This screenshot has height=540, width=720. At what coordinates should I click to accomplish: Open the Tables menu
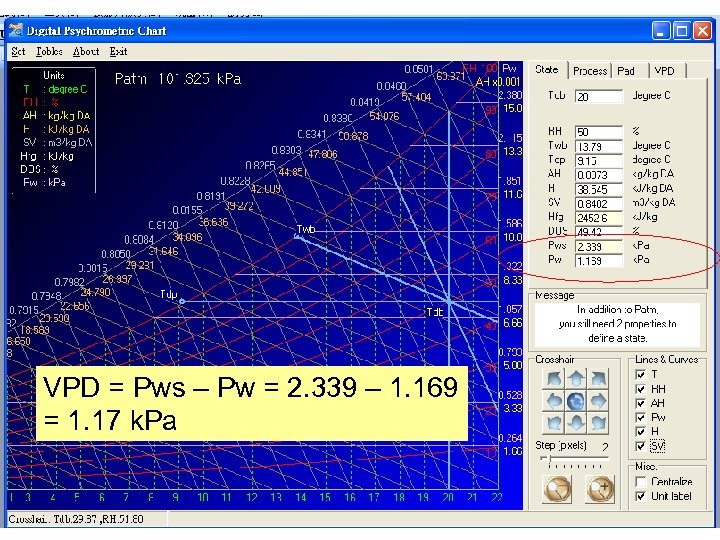pyautogui.click(x=49, y=51)
